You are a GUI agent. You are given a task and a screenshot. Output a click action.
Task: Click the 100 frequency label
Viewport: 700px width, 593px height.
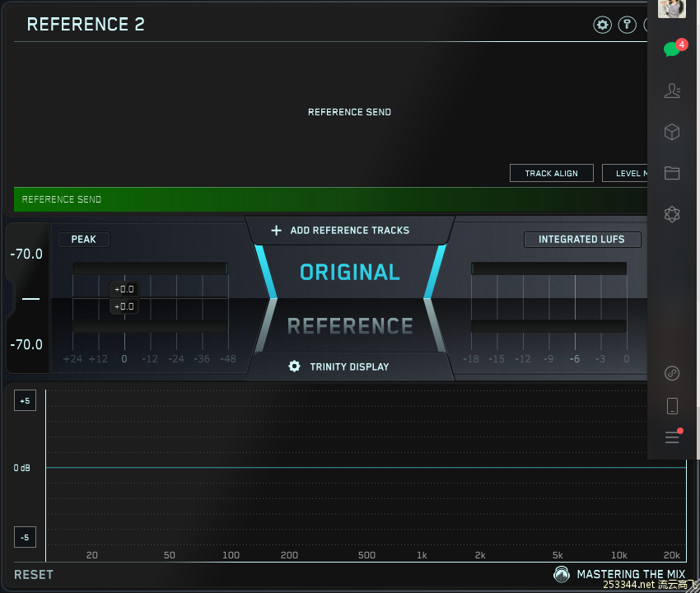tap(231, 555)
